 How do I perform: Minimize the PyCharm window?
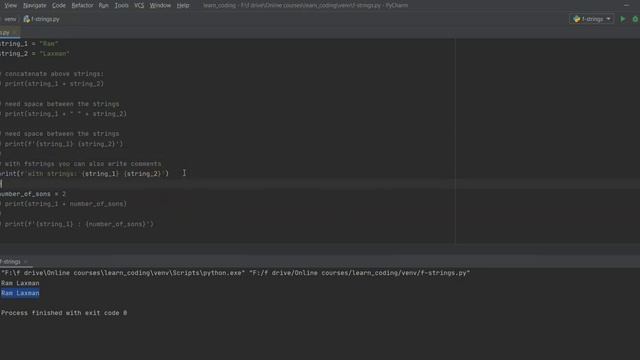click(627, 5)
